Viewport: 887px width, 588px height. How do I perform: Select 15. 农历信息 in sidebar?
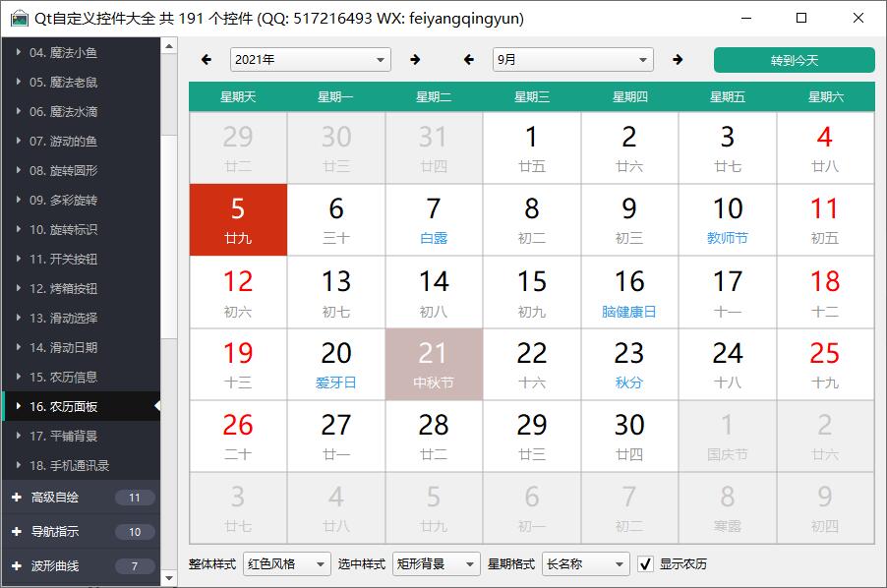click(x=79, y=377)
